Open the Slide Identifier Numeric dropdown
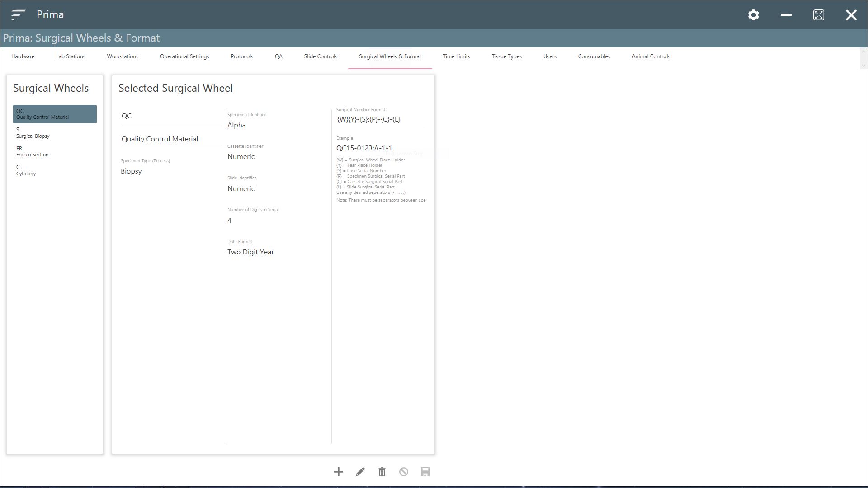Viewport: 868px width, 488px height. coord(277,189)
